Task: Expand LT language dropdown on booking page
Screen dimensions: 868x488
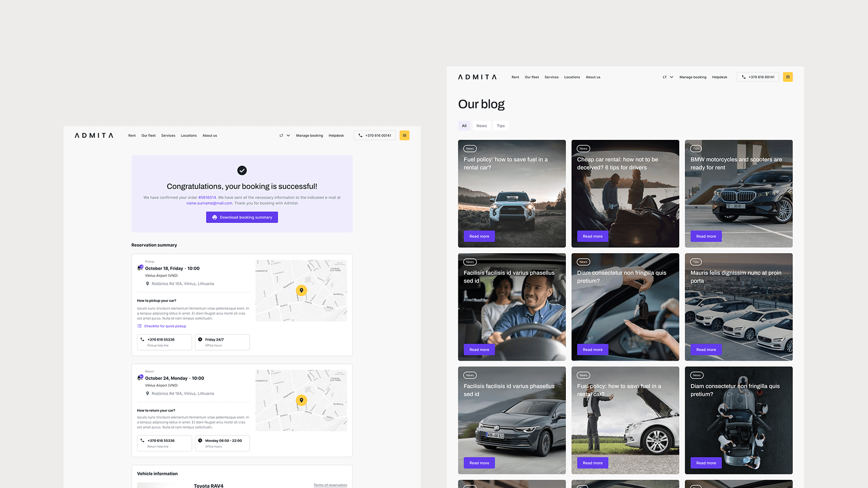Action: 285,136
